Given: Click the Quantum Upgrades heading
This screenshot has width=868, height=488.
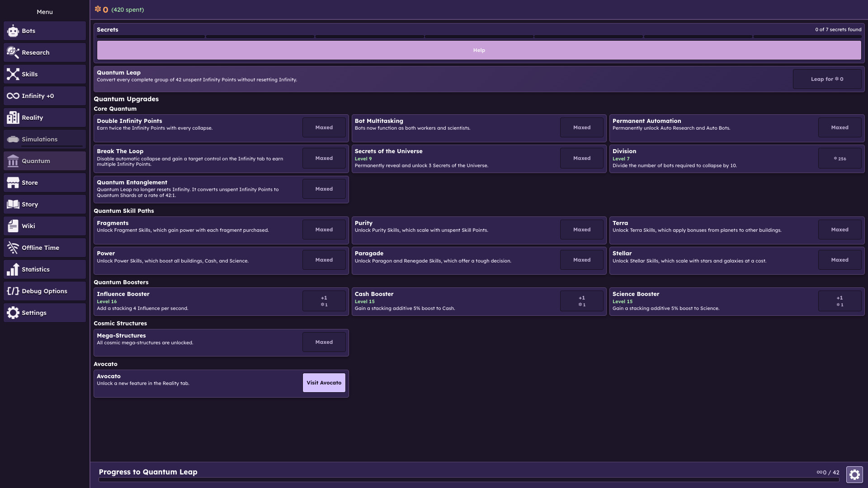Looking at the screenshot, I should (x=126, y=99).
